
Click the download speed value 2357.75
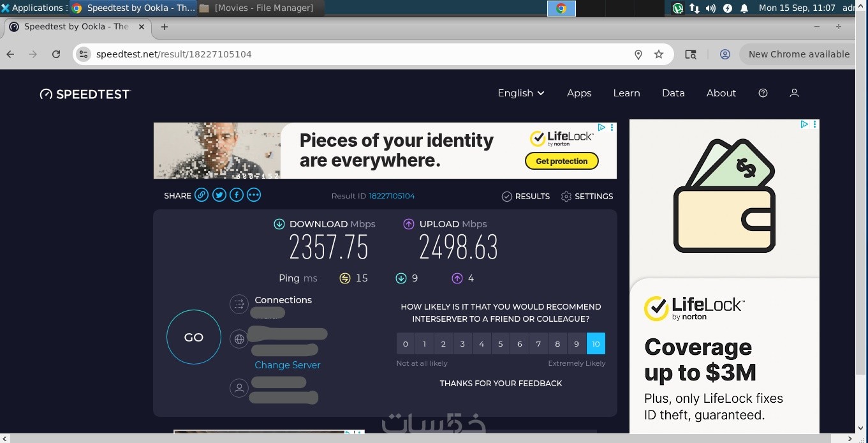pos(329,247)
